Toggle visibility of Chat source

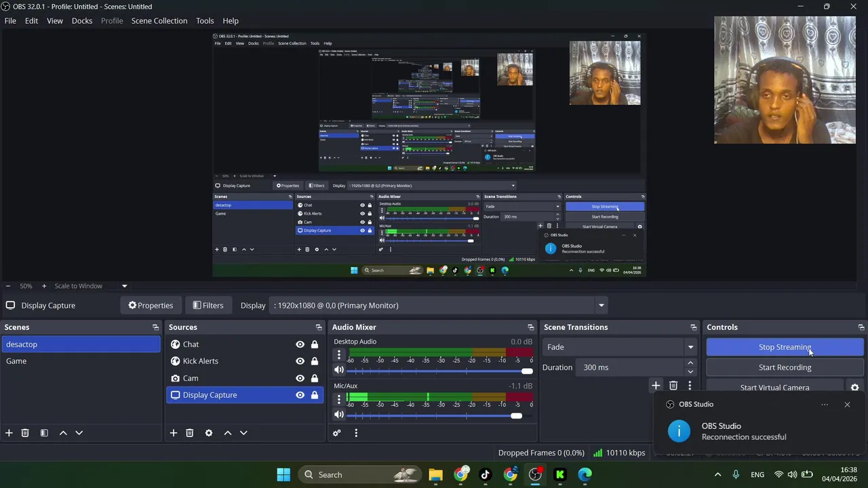tap(300, 344)
